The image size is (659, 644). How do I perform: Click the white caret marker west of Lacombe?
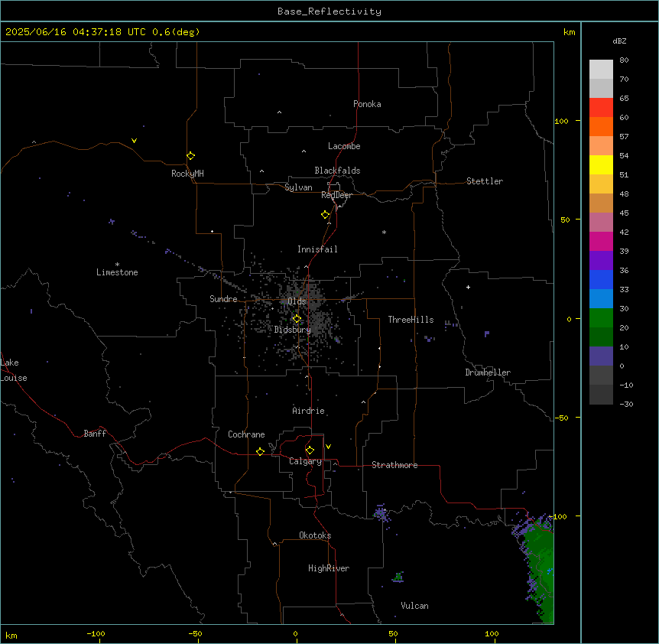[x=304, y=151]
